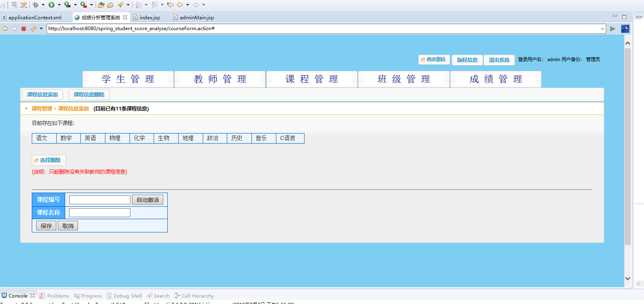Minimize the editor area
The height and width of the screenshot is (304, 644).
point(615,16)
